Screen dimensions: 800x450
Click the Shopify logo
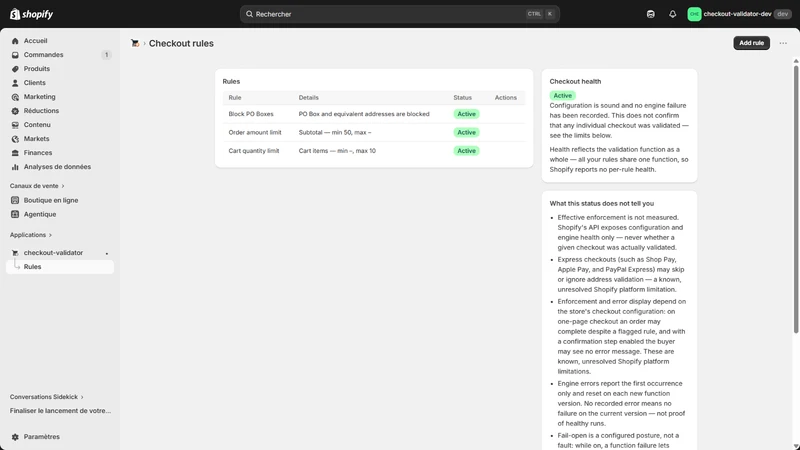[x=32, y=14]
